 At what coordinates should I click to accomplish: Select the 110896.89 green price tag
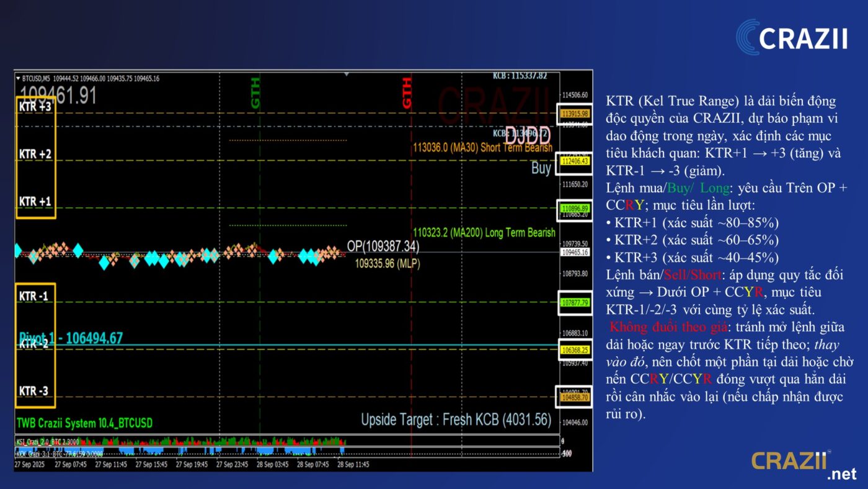[x=574, y=209]
